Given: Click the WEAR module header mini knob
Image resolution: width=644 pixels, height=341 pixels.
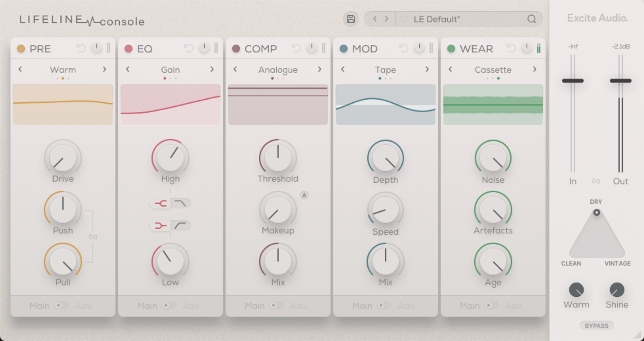Looking at the screenshot, I should [527, 48].
